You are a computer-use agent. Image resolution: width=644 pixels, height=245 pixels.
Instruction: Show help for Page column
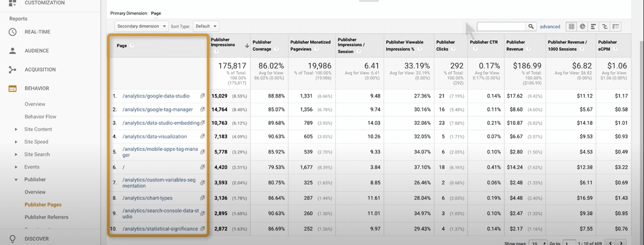point(132,46)
